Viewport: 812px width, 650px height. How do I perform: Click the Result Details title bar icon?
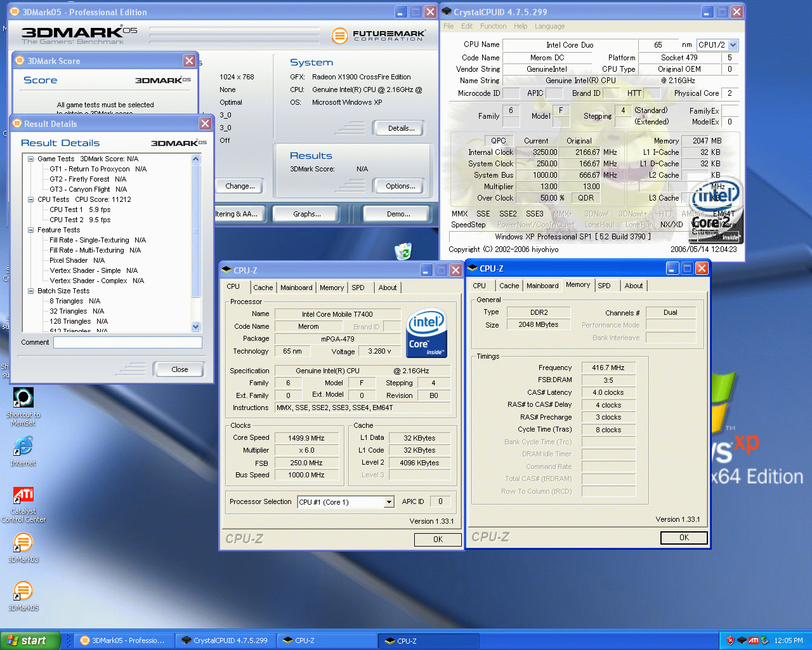pos(16,124)
